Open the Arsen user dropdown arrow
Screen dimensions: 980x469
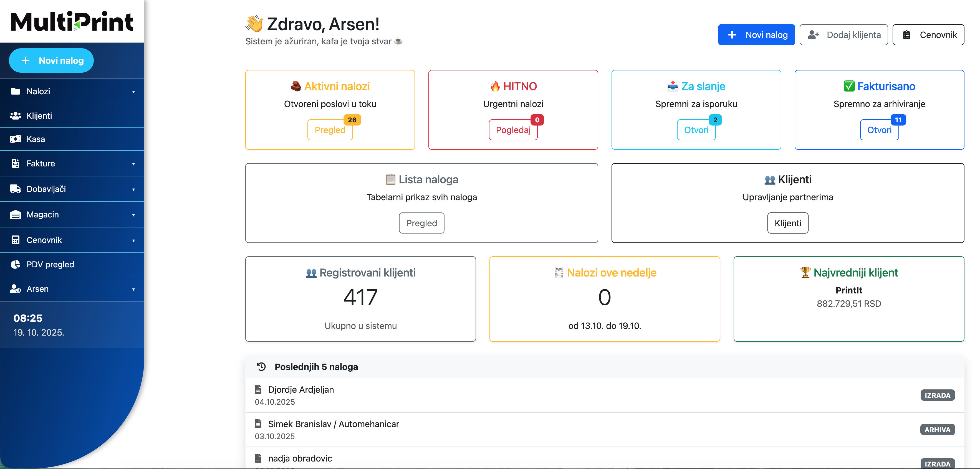point(133,290)
